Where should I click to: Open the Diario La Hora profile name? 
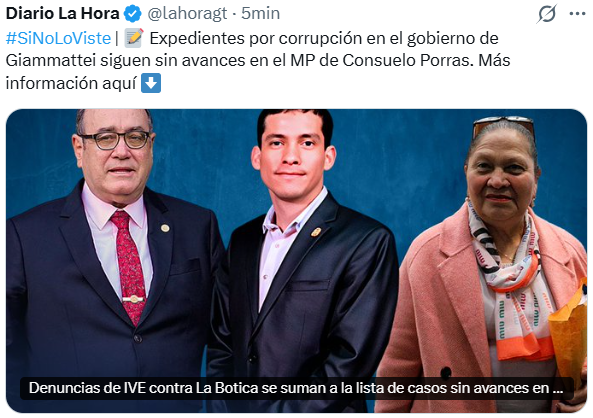[62, 14]
